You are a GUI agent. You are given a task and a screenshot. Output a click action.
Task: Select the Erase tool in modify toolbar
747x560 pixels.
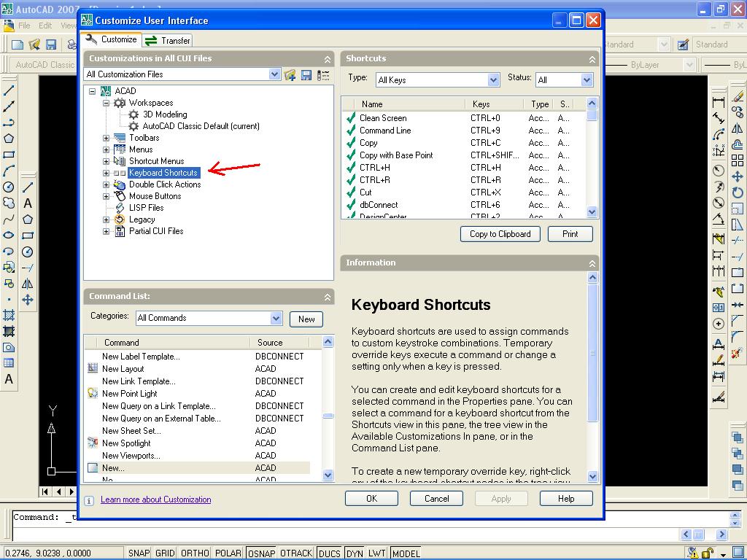click(738, 97)
